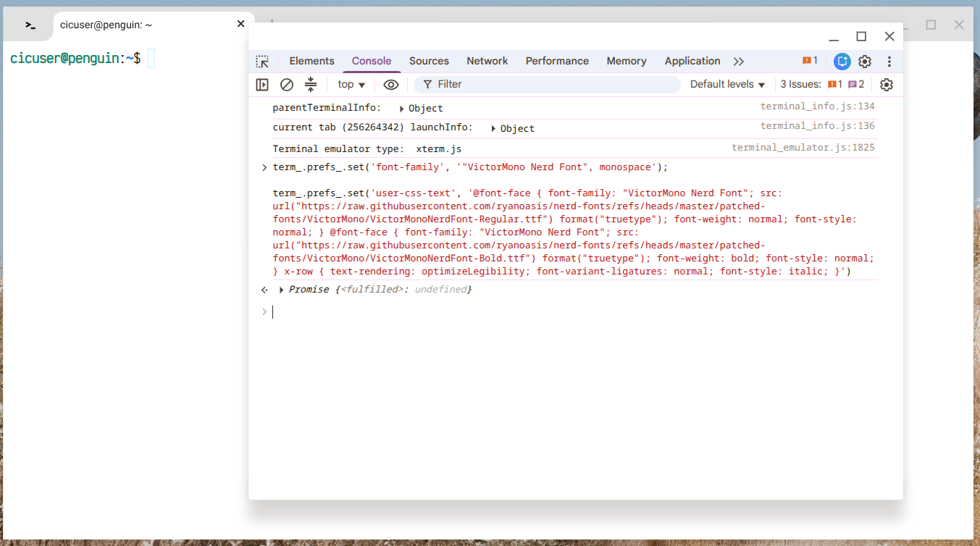Activate the inspect element picker icon
Screen dimensions: 980x546
262,62
